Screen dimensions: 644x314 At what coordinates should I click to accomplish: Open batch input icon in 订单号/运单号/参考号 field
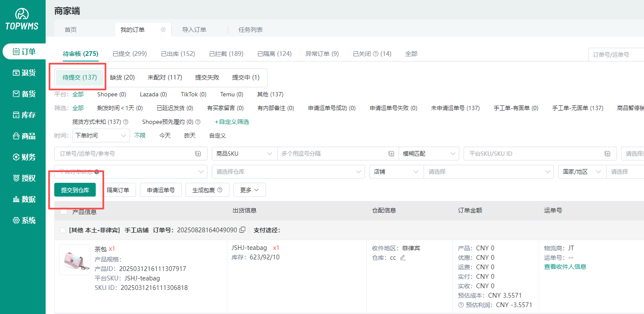198,153
